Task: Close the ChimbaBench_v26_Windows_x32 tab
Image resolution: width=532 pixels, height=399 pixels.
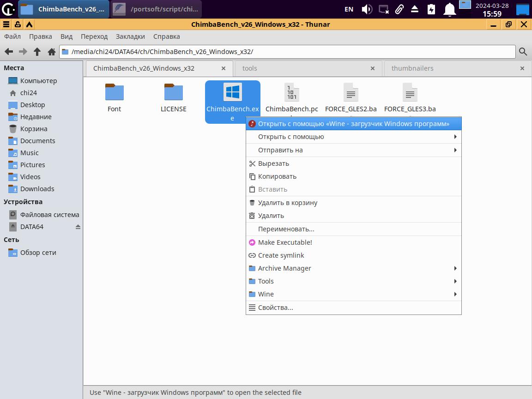Action: [223, 68]
